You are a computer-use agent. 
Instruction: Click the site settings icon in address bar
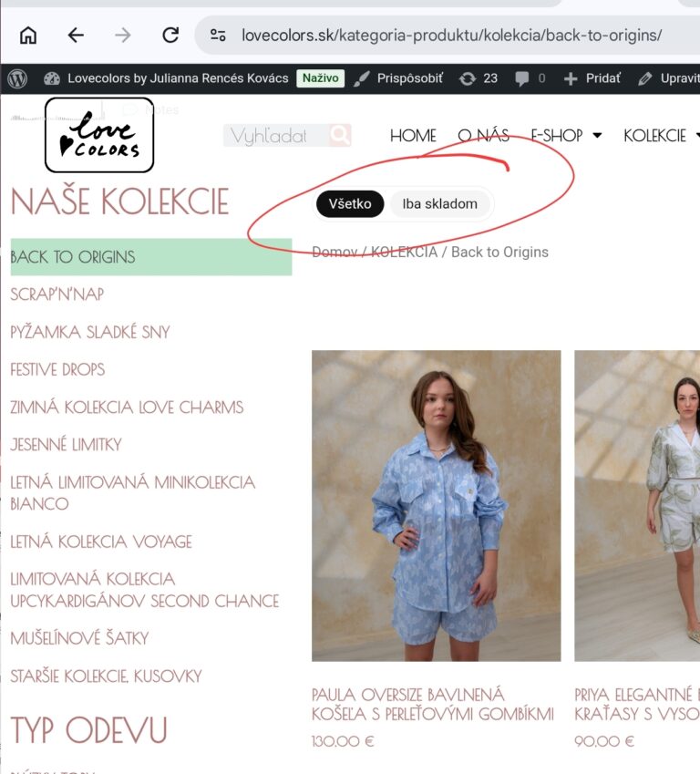pyautogui.click(x=218, y=36)
